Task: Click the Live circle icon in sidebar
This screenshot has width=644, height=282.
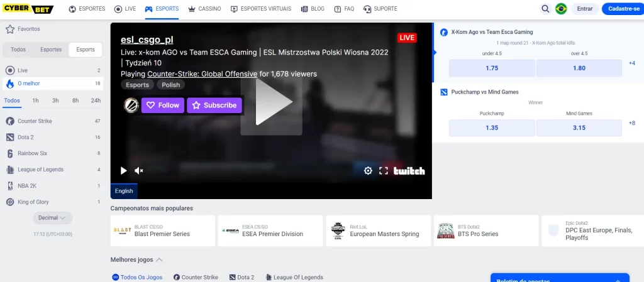Action: (x=10, y=70)
